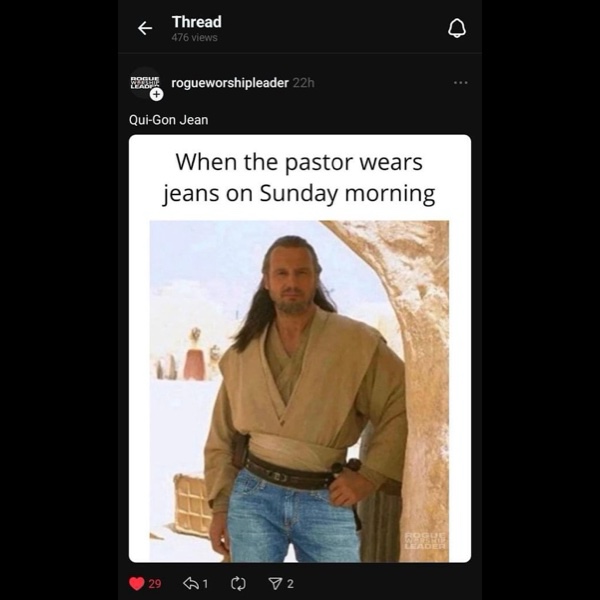Open the rogueworshipleader profile avatar
Screen dimensions: 600x600
point(145,83)
